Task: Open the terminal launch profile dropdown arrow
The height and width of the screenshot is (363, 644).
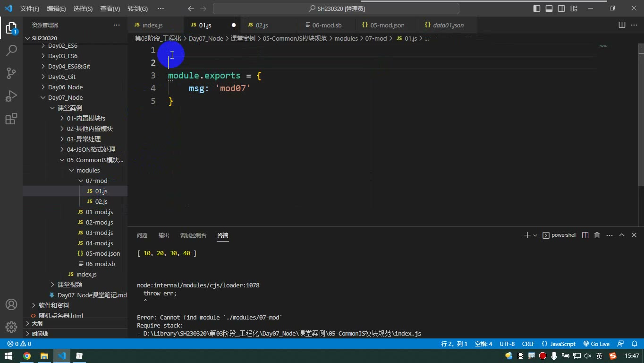Action: coord(535,235)
